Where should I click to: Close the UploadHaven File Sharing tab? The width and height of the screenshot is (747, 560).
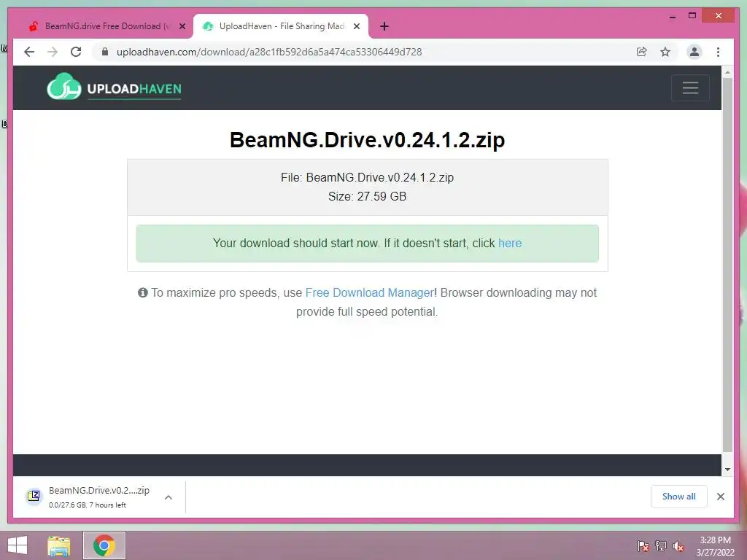click(356, 27)
